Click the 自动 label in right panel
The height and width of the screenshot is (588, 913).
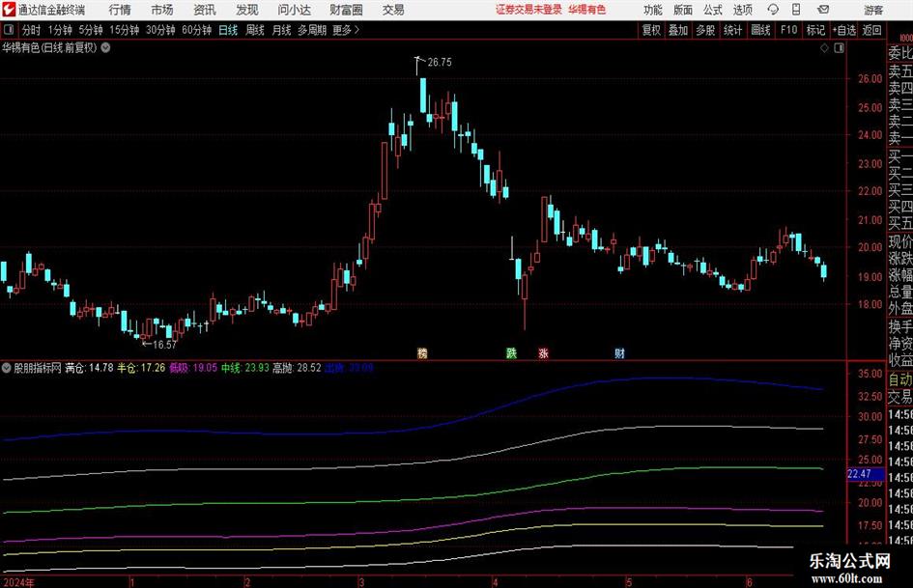pyautogui.click(x=900, y=379)
